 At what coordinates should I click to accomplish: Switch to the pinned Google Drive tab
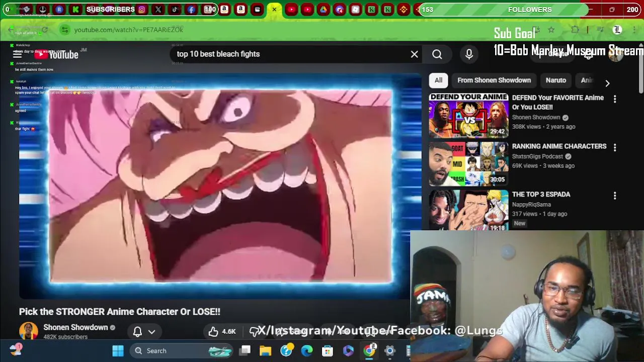click(x=323, y=9)
